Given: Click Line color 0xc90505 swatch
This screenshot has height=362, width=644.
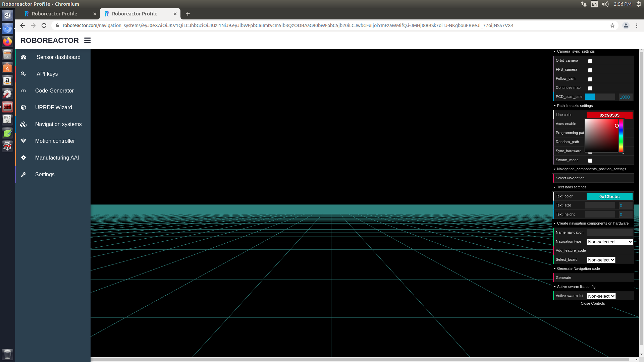Looking at the screenshot, I should (x=609, y=115).
